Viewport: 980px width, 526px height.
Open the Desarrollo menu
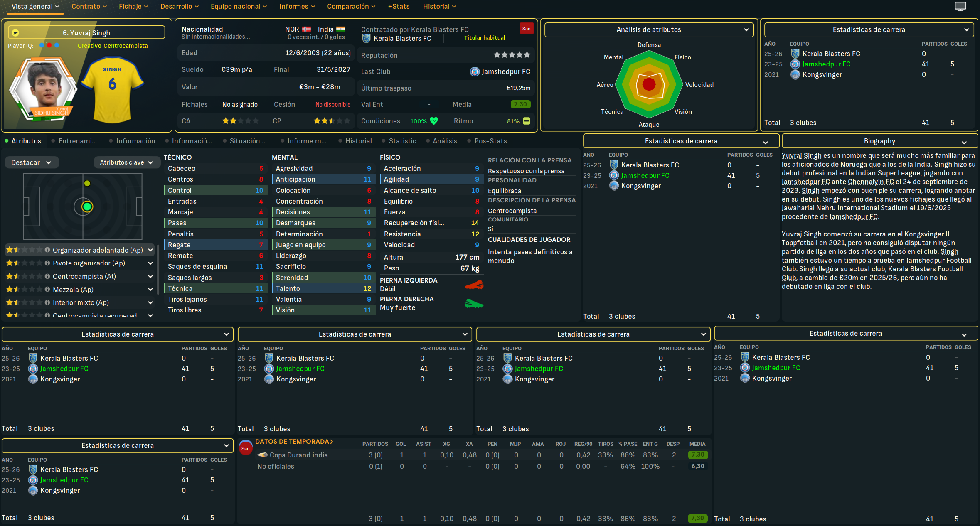coord(180,7)
